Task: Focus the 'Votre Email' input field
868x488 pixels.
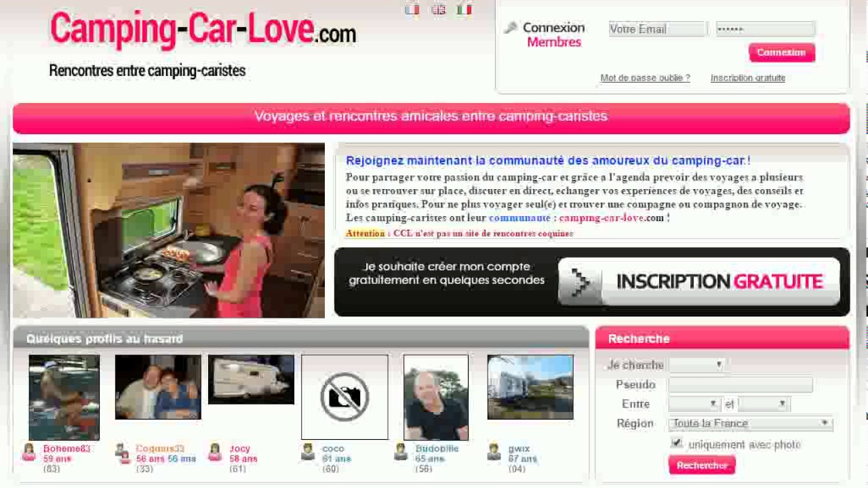Action: [x=658, y=29]
